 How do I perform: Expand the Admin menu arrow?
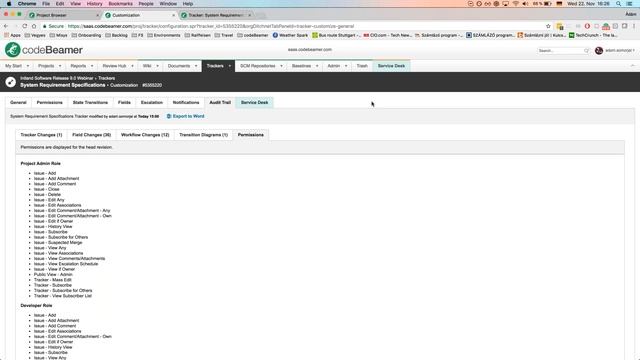coord(346,66)
